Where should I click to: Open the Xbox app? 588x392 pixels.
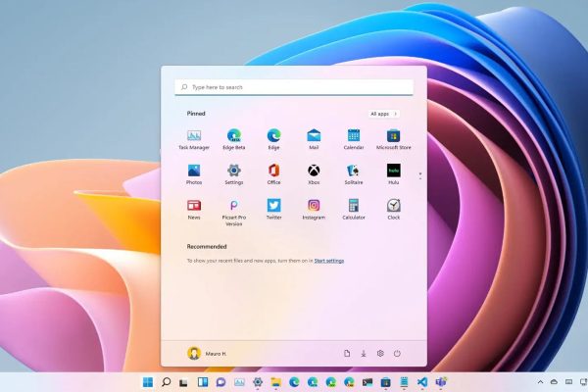tap(314, 174)
